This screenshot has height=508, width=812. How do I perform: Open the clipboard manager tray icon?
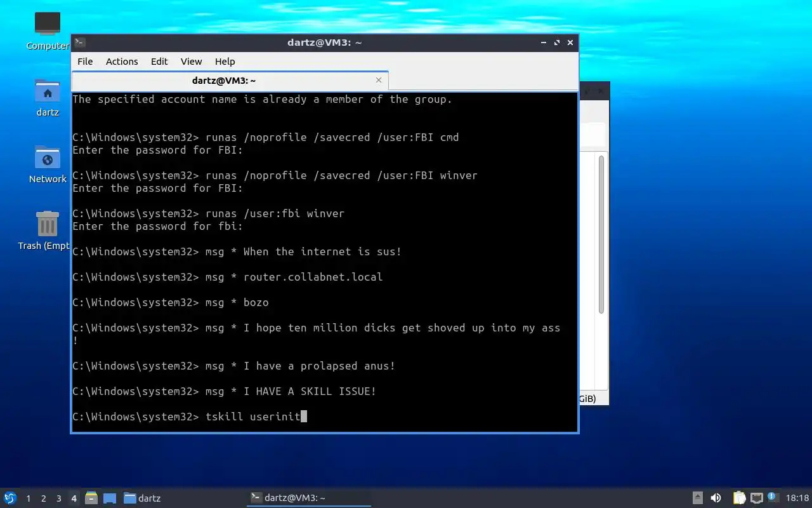tap(739, 498)
